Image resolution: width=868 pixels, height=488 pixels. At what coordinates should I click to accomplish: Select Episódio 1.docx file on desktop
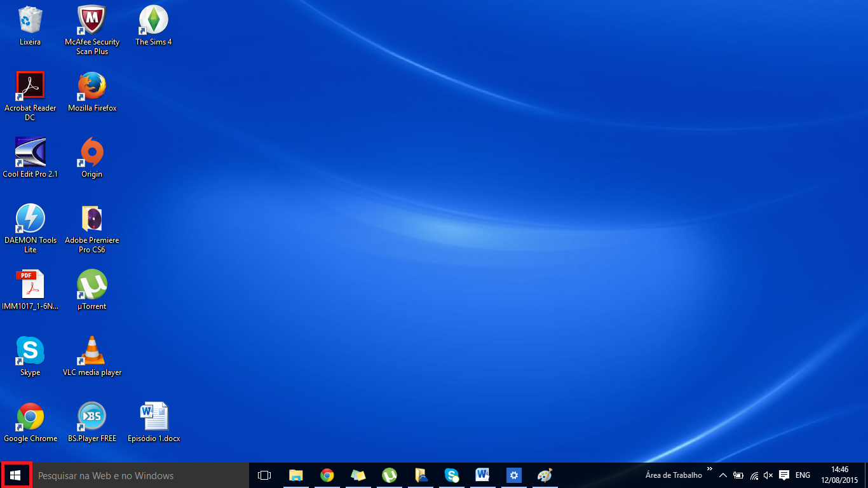click(x=153, y=423)
